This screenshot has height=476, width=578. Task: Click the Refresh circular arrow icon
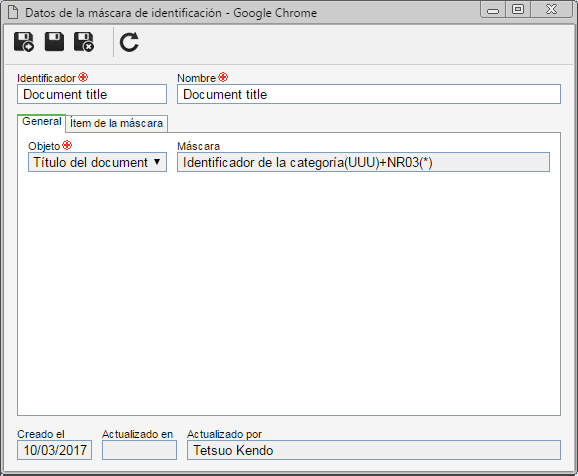click(x=129, y=42)
